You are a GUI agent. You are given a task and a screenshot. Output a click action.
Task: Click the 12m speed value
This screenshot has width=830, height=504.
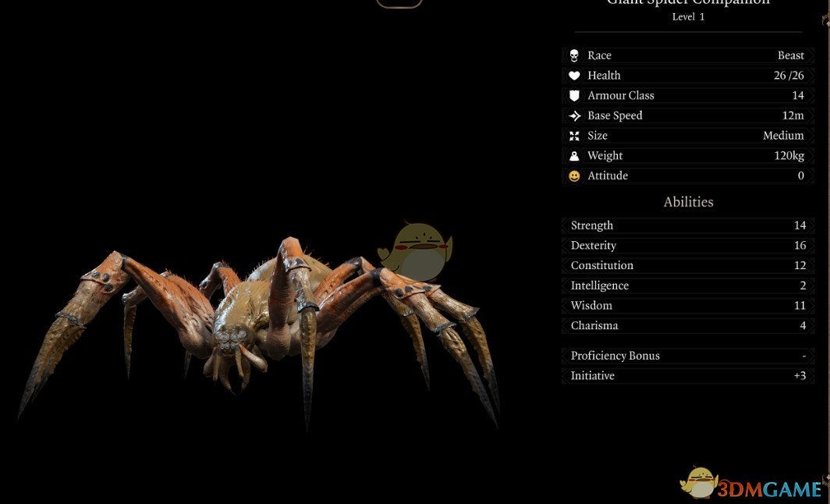(793, 116)
